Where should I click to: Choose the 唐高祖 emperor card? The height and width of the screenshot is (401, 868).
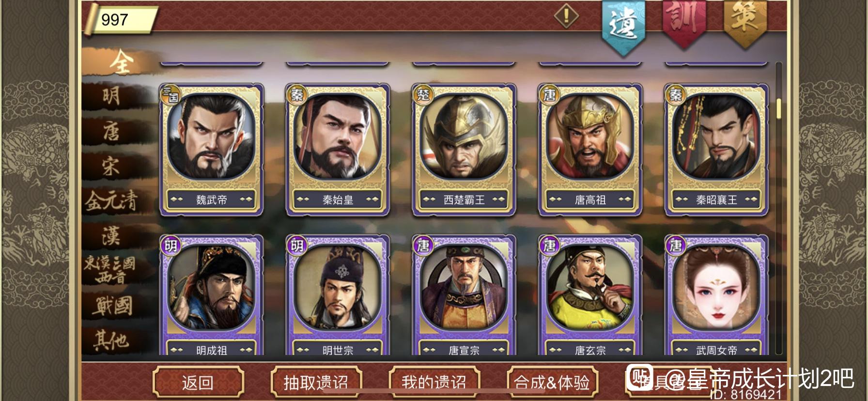[x=590, y=150]
